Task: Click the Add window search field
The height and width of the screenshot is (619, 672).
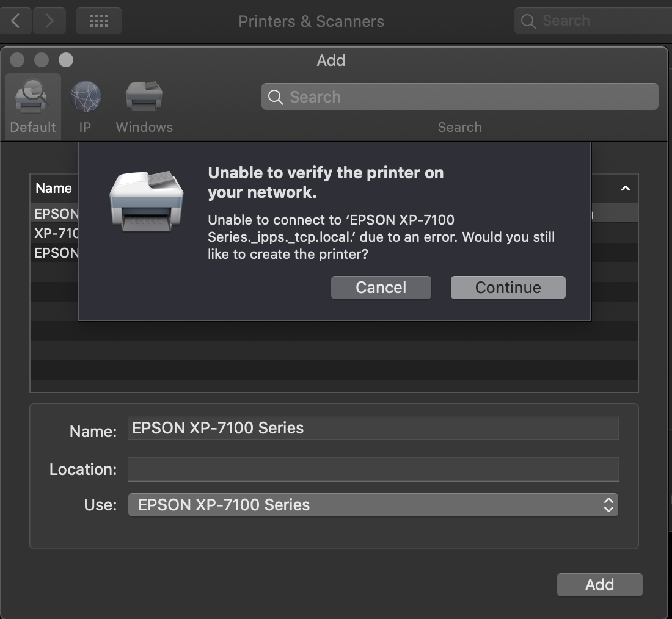Action: point(460,97)
